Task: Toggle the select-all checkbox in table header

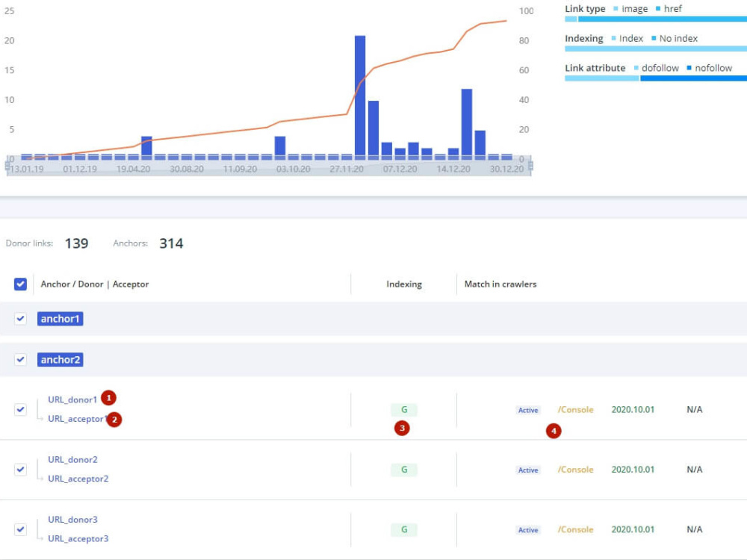Action: point(20,284)
